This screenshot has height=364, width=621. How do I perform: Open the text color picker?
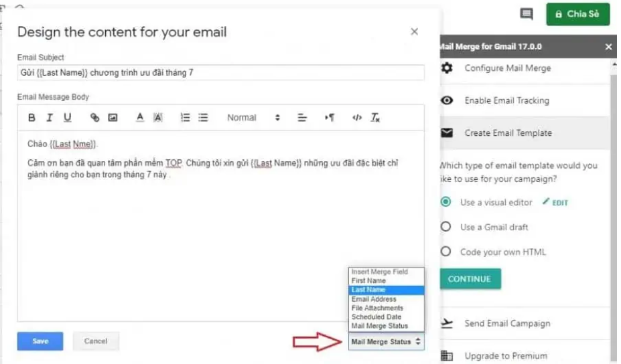pyautogui.click(x=140, y=118)
